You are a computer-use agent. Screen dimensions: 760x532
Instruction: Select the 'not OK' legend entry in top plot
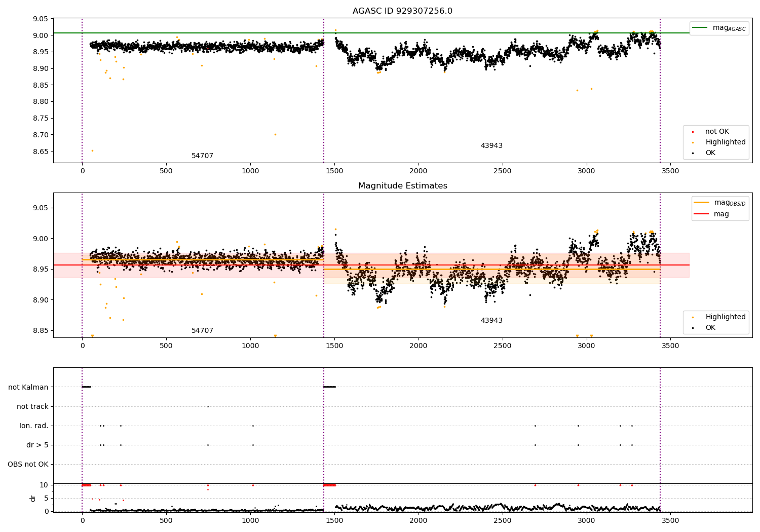(717, 132)
